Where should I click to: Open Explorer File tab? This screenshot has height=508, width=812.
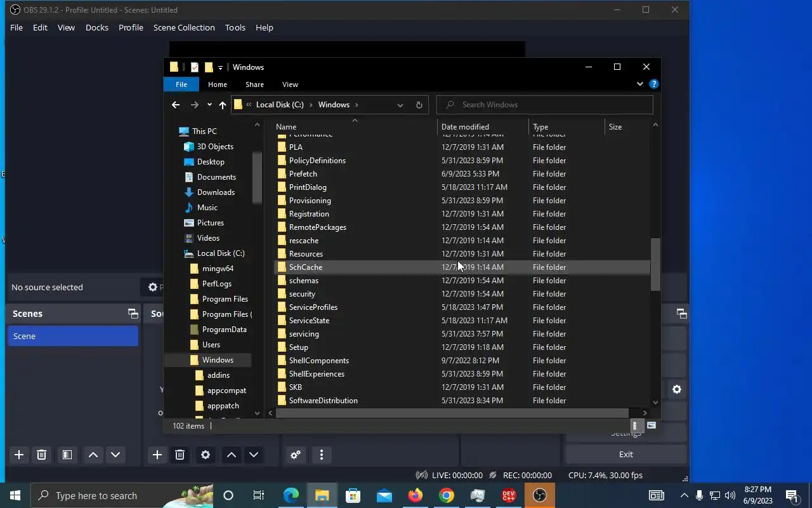click(181, 84)
